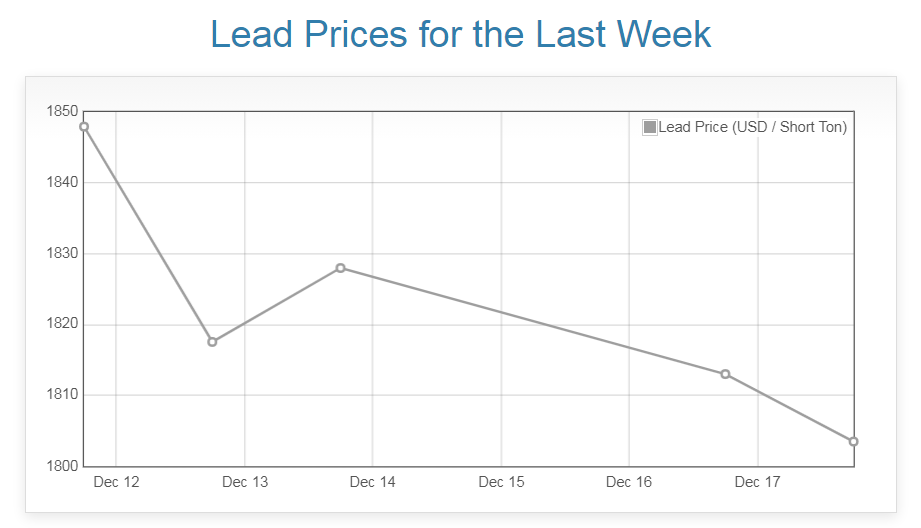Screen dimensions: 921x528
Task: Click the 'Lead Prices for the Last Week' title
Action: click(461, 34)
